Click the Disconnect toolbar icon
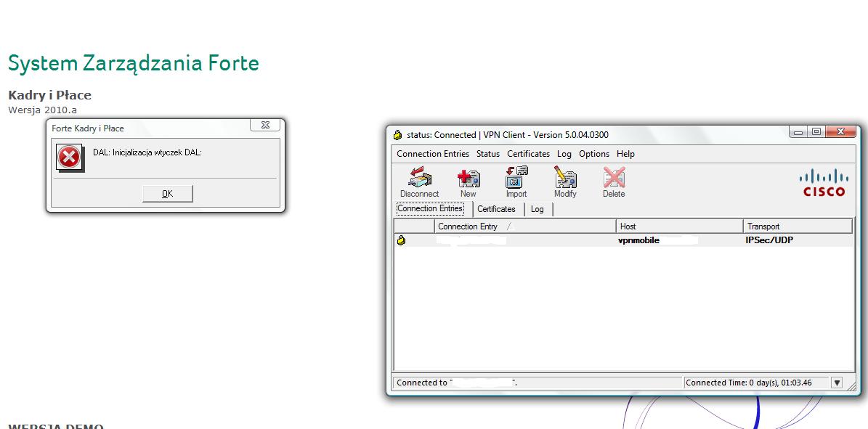The height and width of the screenshot is (429, 868). (419, 179)
